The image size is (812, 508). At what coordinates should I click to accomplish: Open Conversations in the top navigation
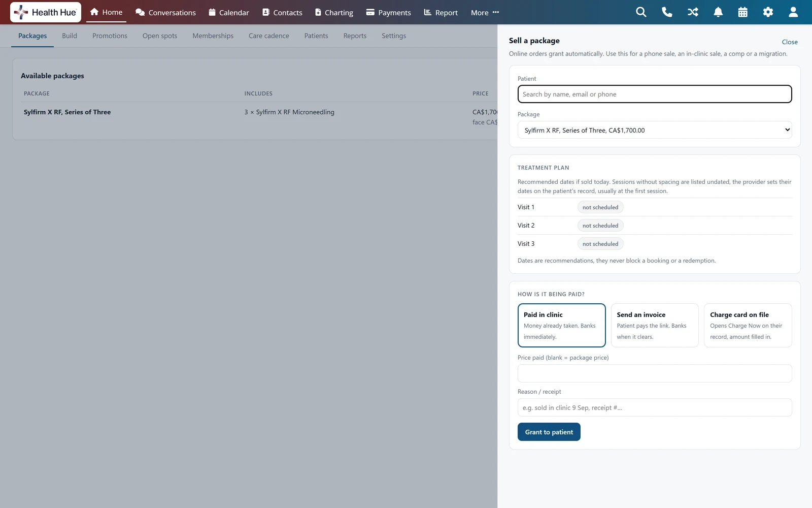(165, 12)
